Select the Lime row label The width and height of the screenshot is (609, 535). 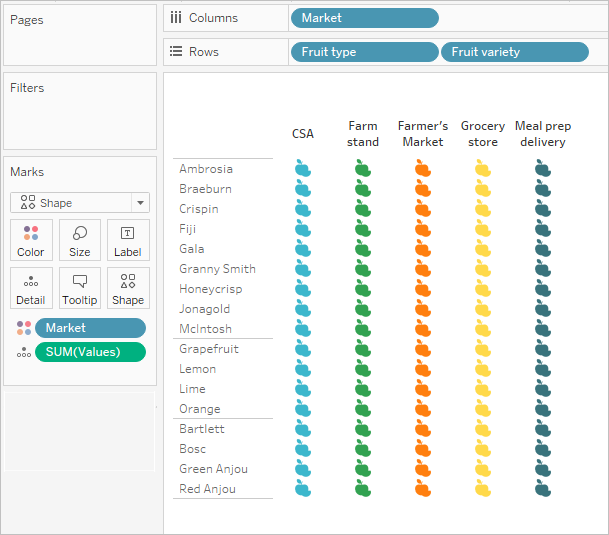click(x=192, y=389)
